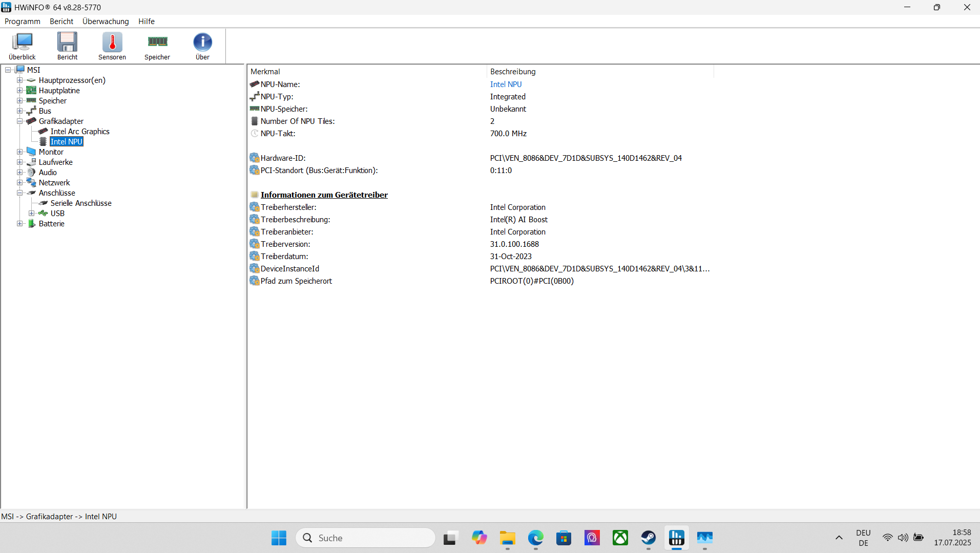Screen dimensions: 980x553
Task: Select the Intel NPU tree item
Action: [67, 142]
